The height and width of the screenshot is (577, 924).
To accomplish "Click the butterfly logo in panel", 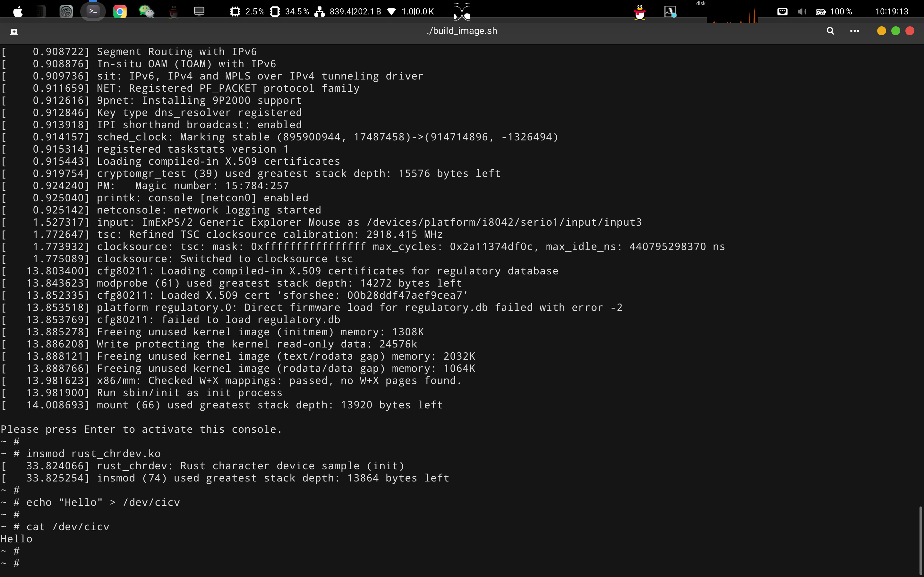I will [462, 12].
